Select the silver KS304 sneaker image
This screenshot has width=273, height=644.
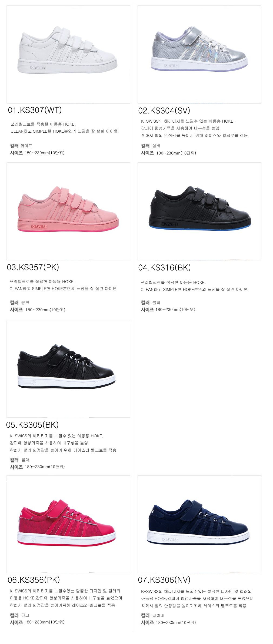(x=199, y=54)
